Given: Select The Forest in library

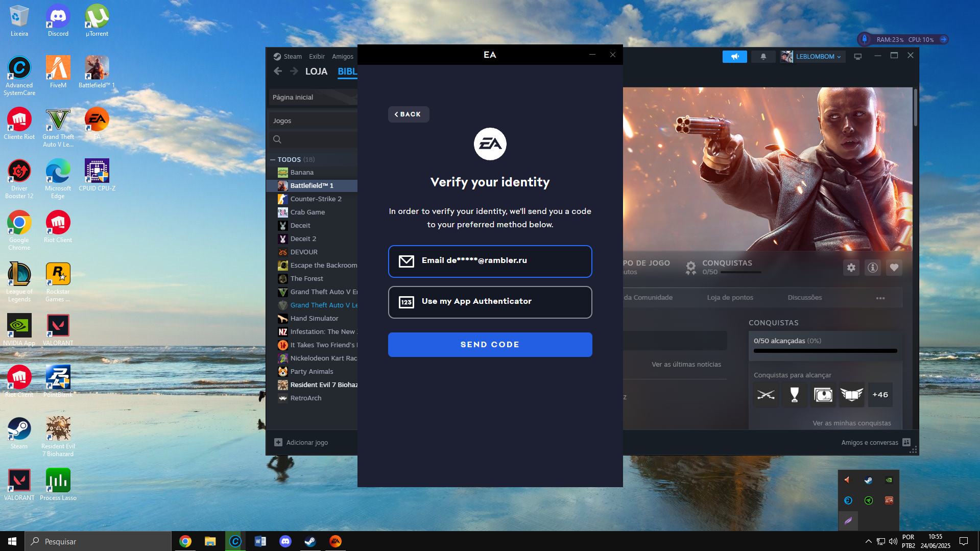Looking at the screenshot, I should point(312,279).
